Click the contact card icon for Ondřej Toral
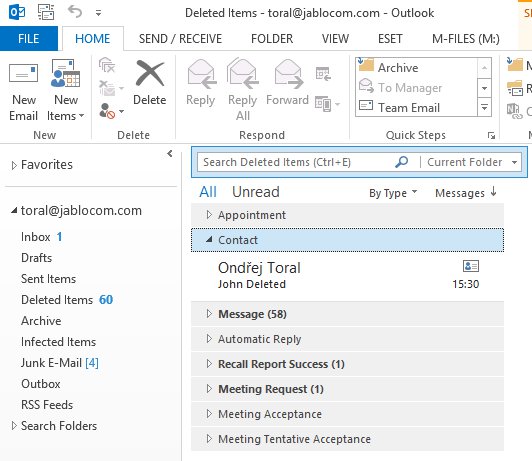This screenshot has width=532, height=461. [471, 266]
